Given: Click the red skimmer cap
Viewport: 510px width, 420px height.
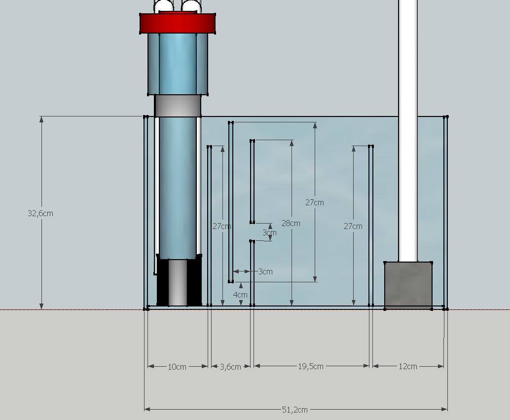Looking at the screenshot, I should pyautogui.click(x=178, y=24).
